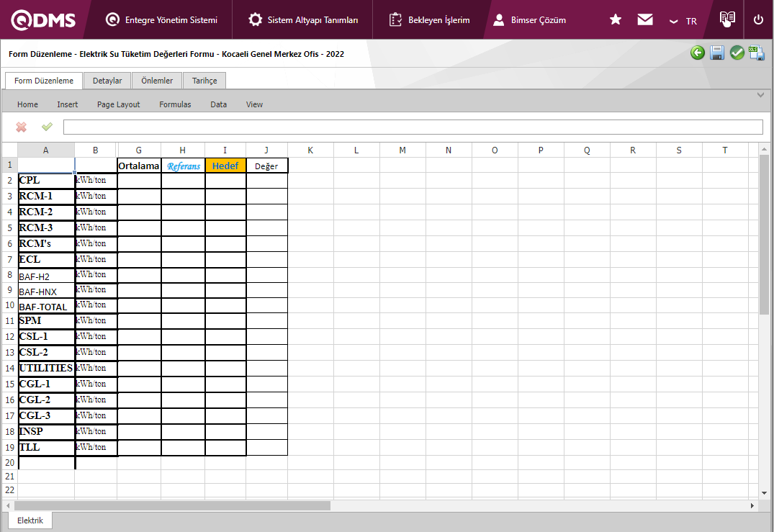Export the form using the XLS icon
This screenshot has width=774, height=532.
[x=756, y=53]
